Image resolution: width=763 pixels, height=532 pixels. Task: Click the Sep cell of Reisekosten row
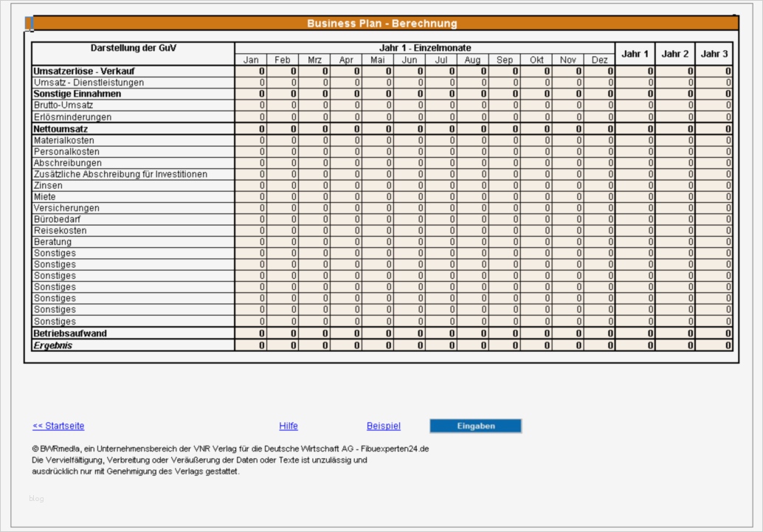504,230
